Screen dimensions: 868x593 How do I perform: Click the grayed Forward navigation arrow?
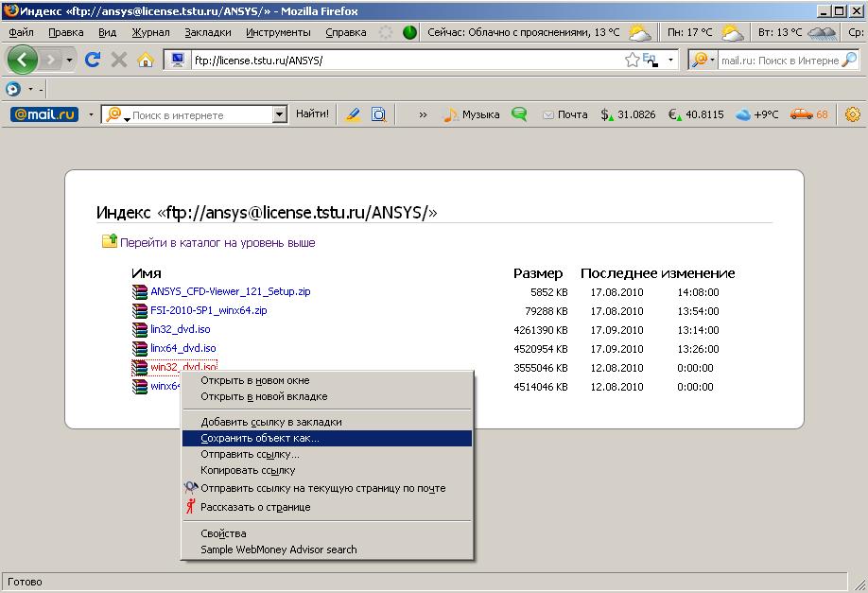(50, 60)
